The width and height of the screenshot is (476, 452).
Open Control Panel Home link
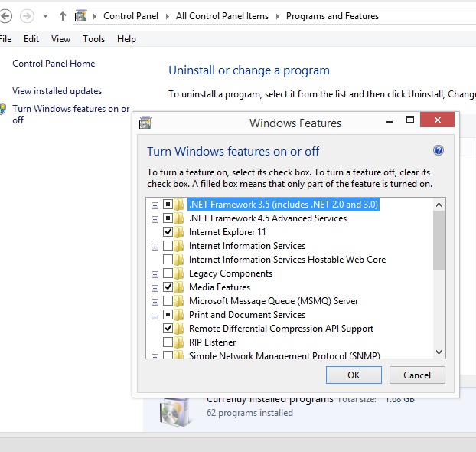[54, 64]
